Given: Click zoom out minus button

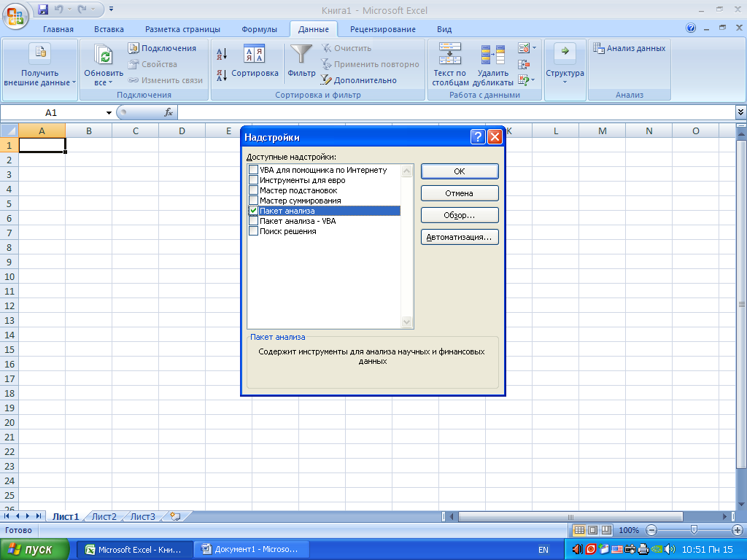Looking at the screenshot, I should [651, 530].
